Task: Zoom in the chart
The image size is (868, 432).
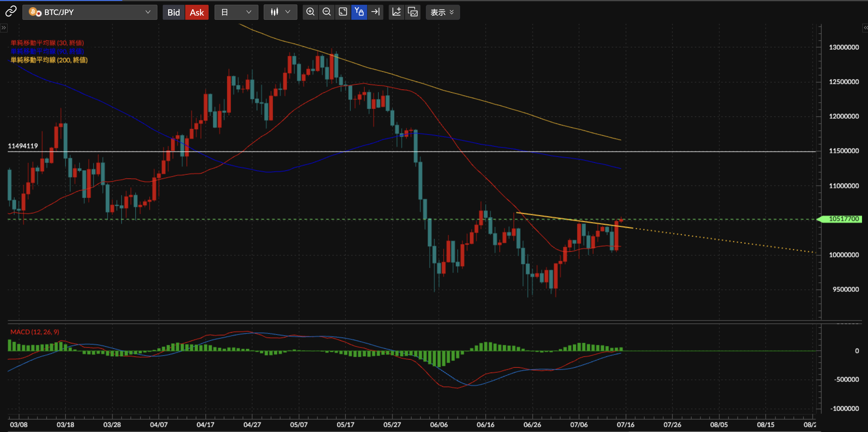Action: coord(310,12)
